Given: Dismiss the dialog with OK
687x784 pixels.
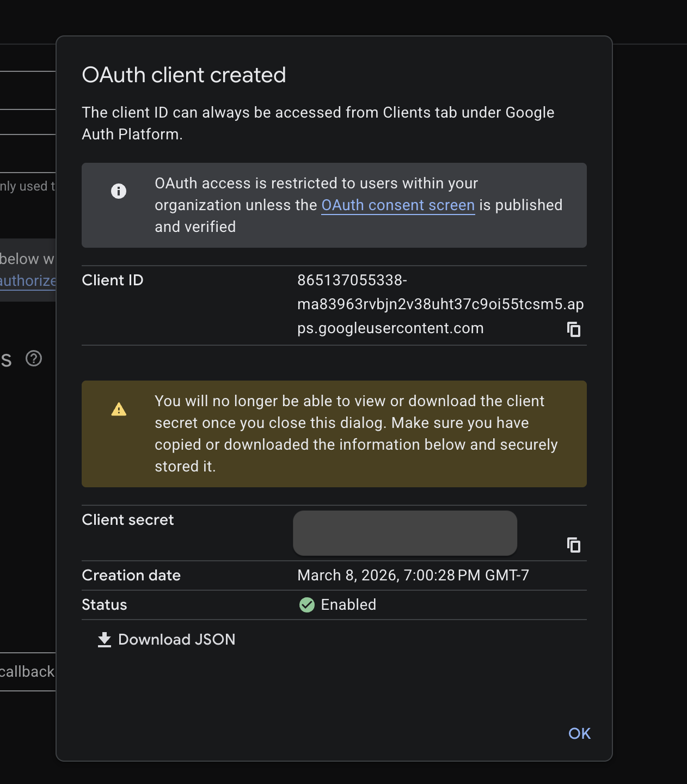Looking at the screenshot, I should coord(579,733).
